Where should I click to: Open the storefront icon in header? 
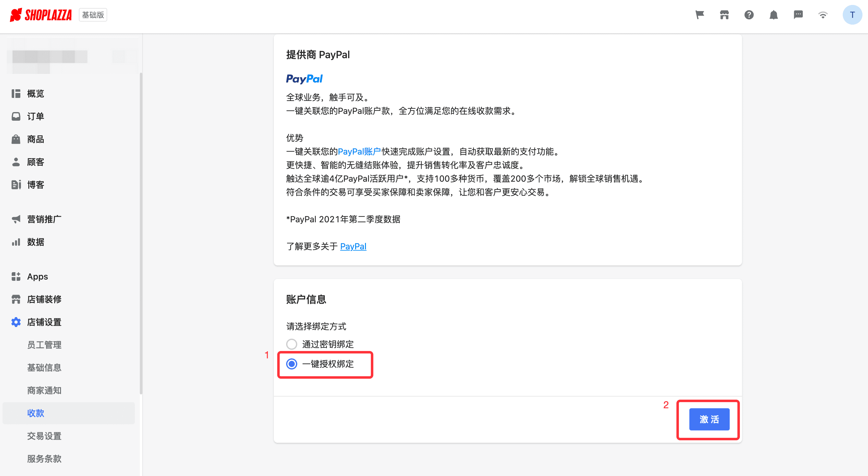(x=724, y=15)
